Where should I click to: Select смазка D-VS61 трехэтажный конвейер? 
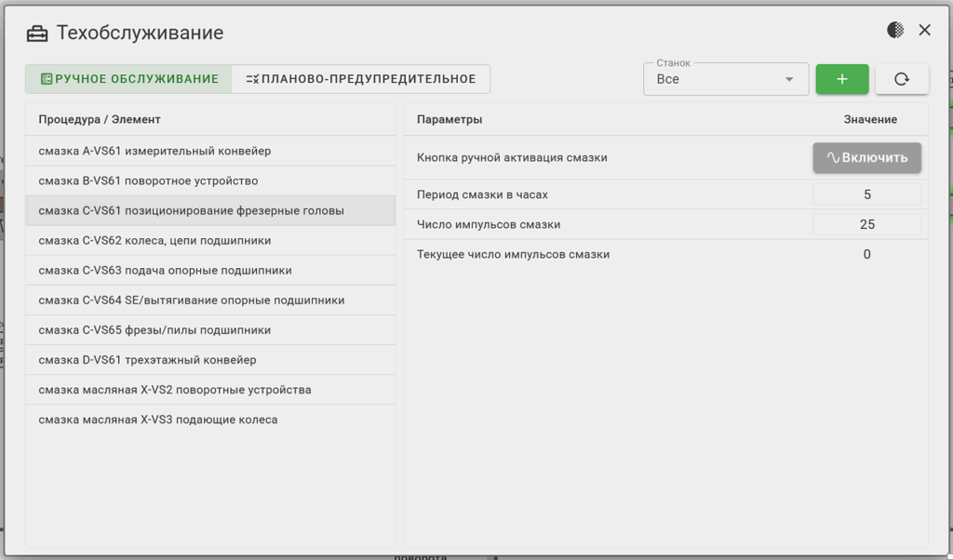(x=210, y=360)
